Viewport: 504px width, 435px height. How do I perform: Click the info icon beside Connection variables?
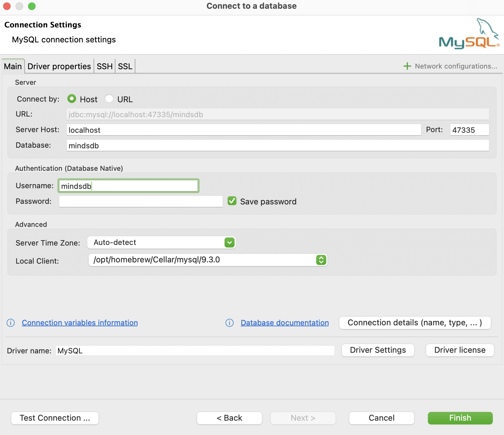tap(11, 323)
